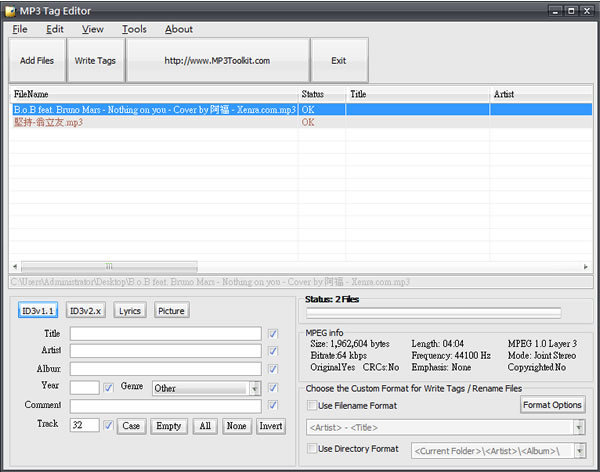The height and width of the screenshot is (472, 600).
Task: Click into the Title input field
Action: click(166, 333)
